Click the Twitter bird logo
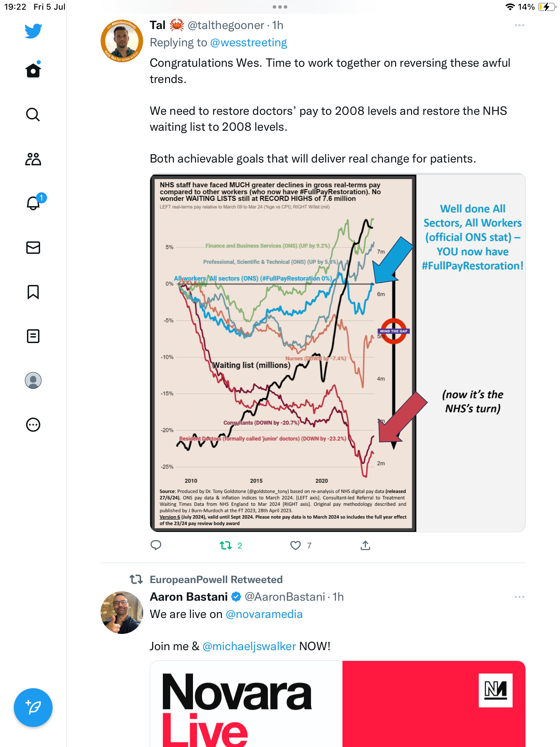This screenshot has height=747, width=560. [x=33, y=31]
